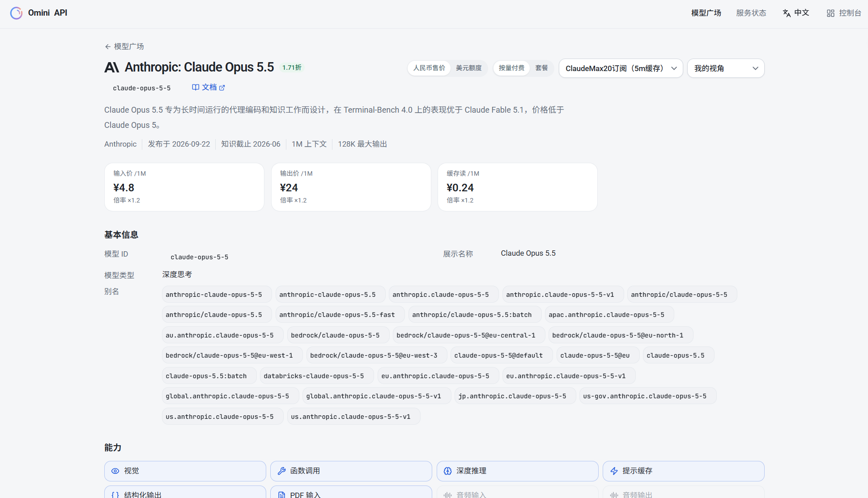Click alias us-gov.anthropic.claude-opus-5-5
The image size is (868, 498).
pyautogui.click(x=648, y=396)
